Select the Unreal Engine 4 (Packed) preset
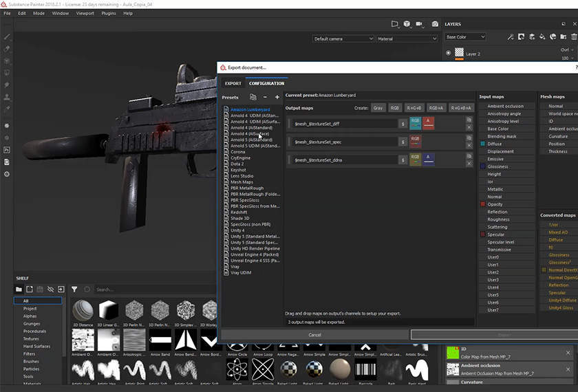This screenshot has height=392, width=578. tap(255, 254)
